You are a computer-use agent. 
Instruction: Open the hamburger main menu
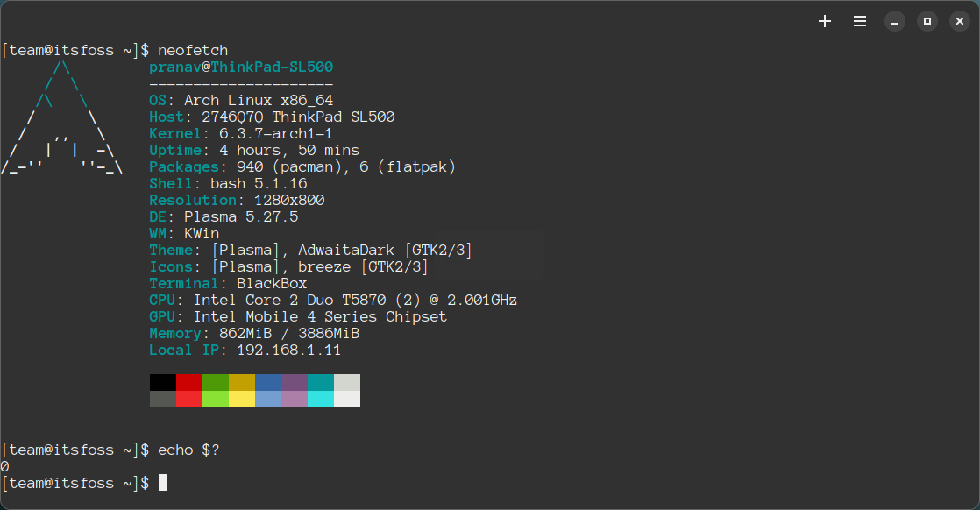click(860, 21)
